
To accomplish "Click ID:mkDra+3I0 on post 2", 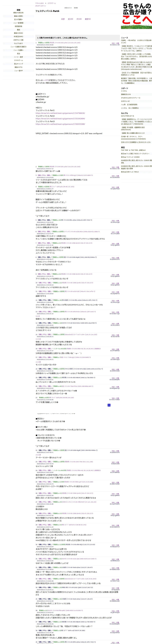I will (x=115, y=169).
